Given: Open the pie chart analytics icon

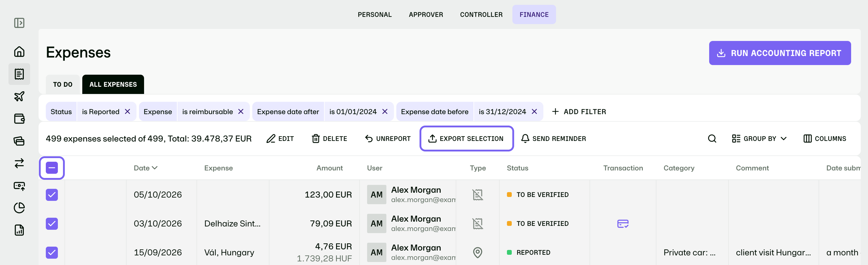Looking at the screenshot, I should click(19, 208).
